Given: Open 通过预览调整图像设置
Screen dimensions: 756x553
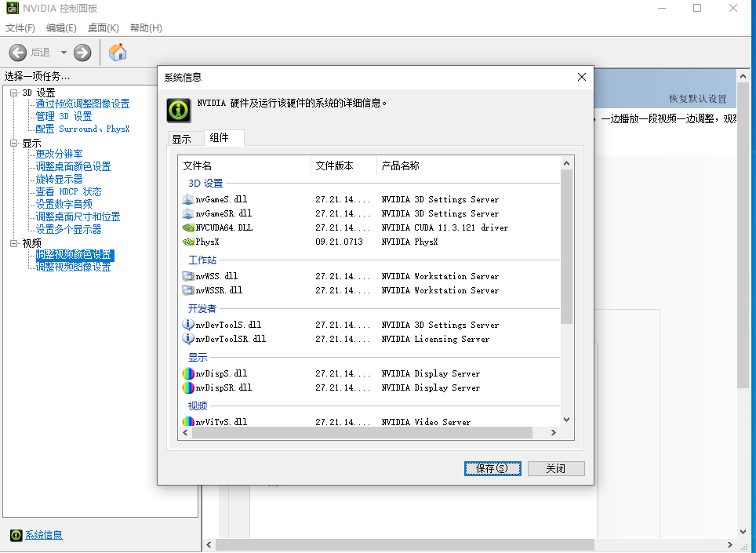Looking at the screenshot, I should pos(82,104).
